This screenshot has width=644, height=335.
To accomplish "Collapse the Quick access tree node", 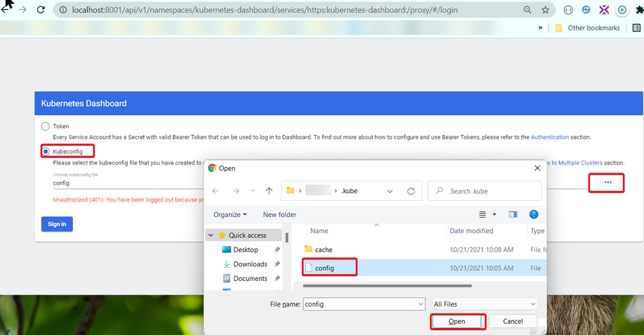I will click(x=211, y=235).
